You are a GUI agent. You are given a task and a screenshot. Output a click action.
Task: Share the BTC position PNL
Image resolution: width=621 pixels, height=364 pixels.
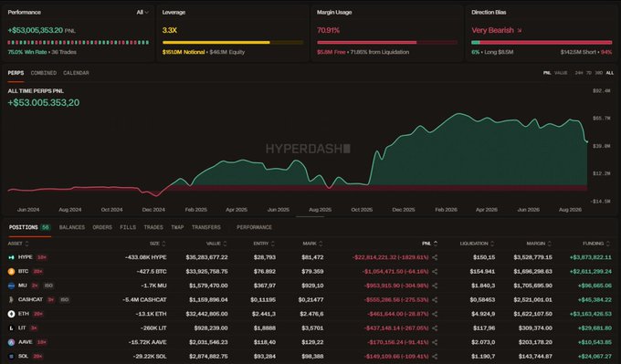pyautogui.click(x=435, y=272)
